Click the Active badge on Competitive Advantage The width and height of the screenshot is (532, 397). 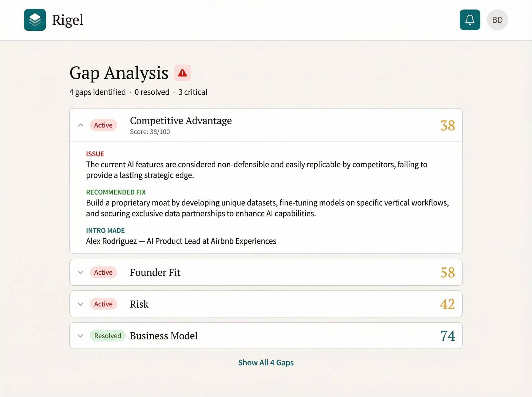[103, 125]
